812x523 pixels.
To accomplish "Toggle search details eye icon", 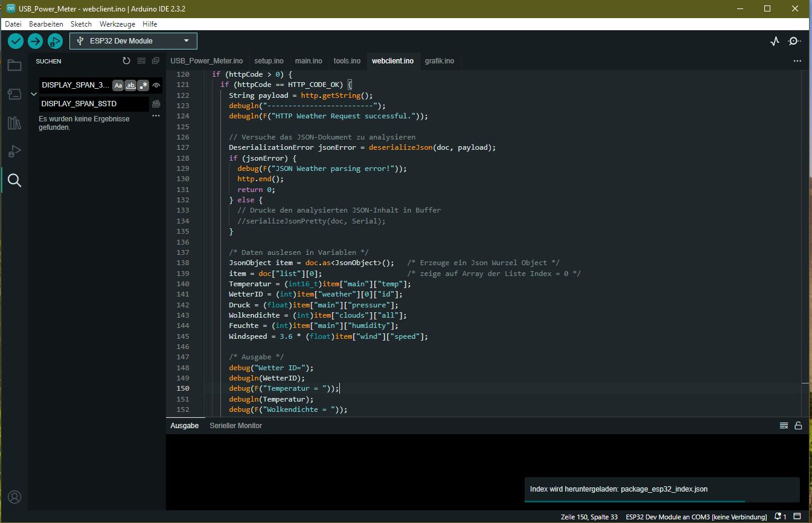I will 156,86.
